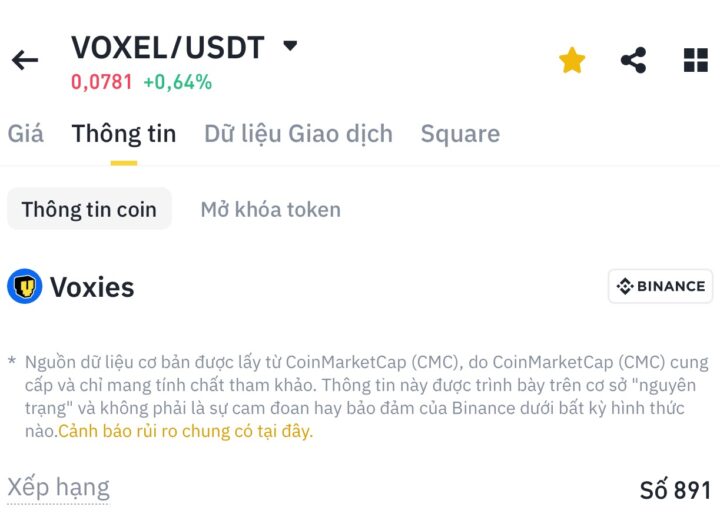Screen dimensions: 720x530
Task: Tap the BINANCE source badge
Action: coord(660,286)
